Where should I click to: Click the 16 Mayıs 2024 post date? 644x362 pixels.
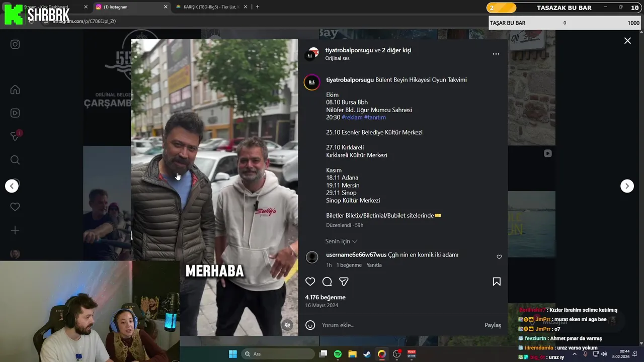pos(321,305)
